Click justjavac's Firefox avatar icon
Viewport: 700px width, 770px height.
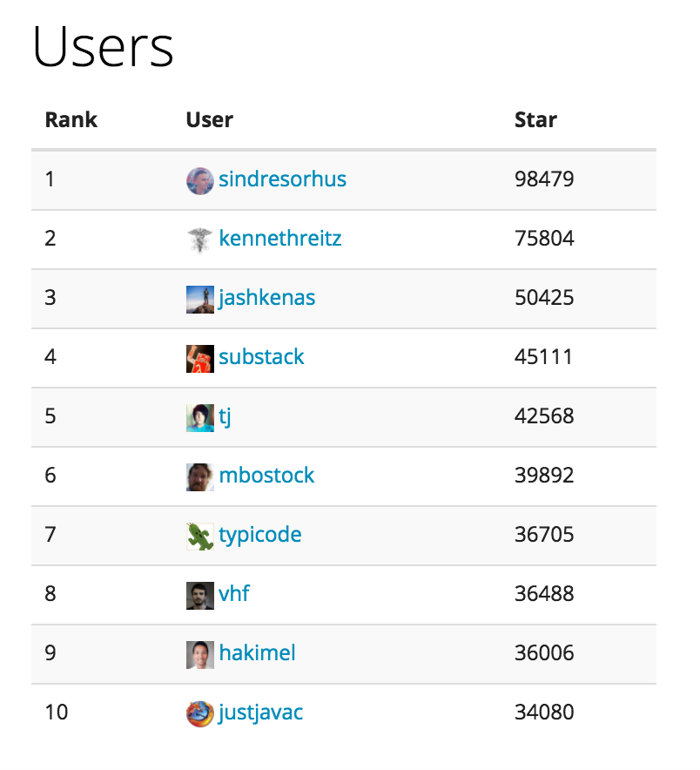click(x=199, y=713)
